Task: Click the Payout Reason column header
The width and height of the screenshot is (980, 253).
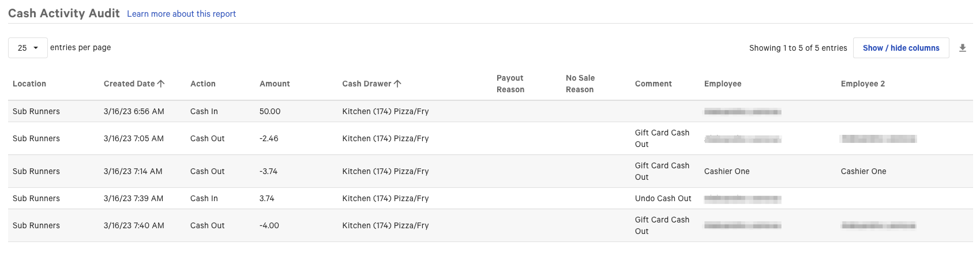Action: (x=510, y=84)
